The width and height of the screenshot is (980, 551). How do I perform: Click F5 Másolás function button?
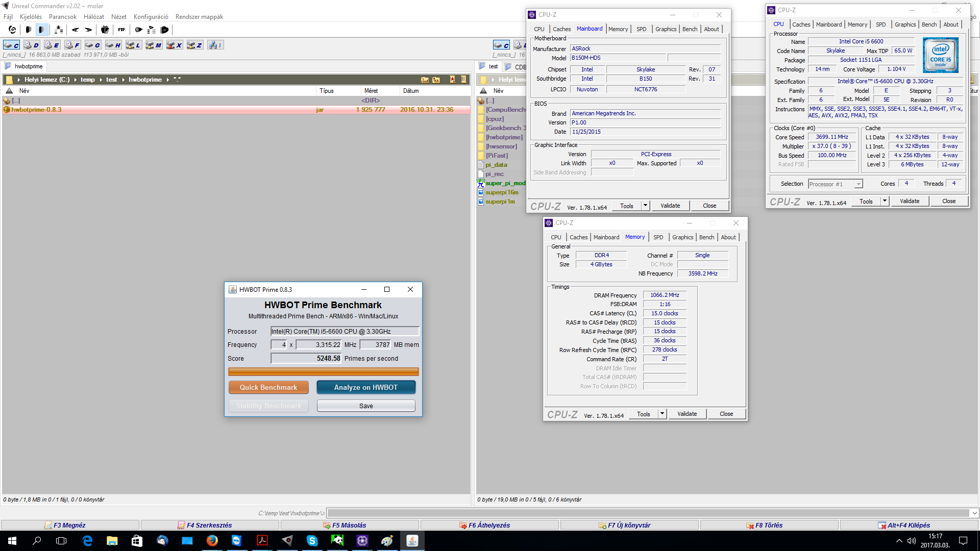(x=350, y=525)
